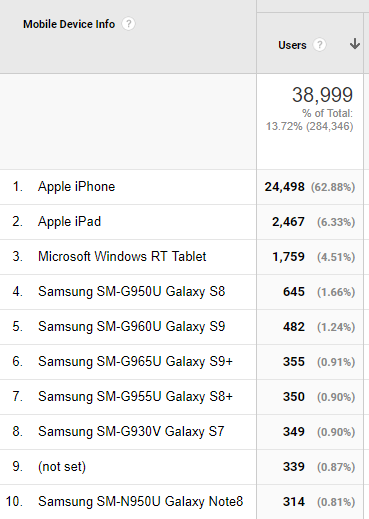Select the (not set) device entry
Viewport: 369px width, 519px height.
62,467
